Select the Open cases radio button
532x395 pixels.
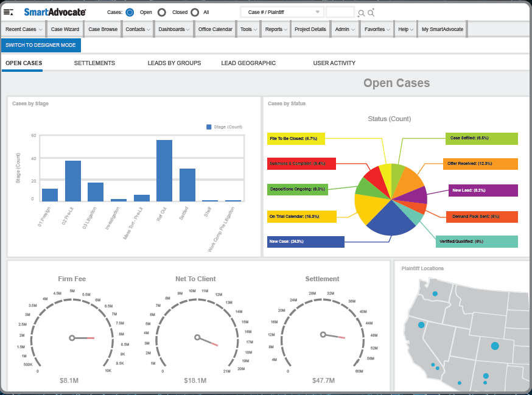[130, 12]
